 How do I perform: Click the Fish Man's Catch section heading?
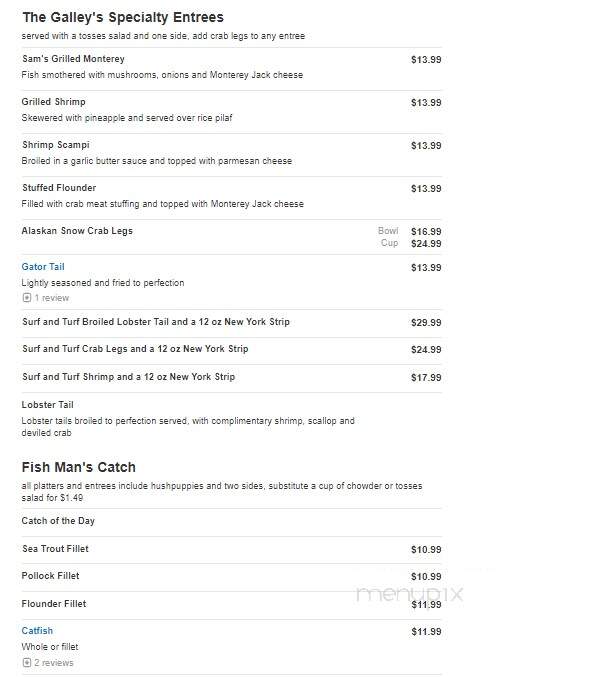[79, 467]
